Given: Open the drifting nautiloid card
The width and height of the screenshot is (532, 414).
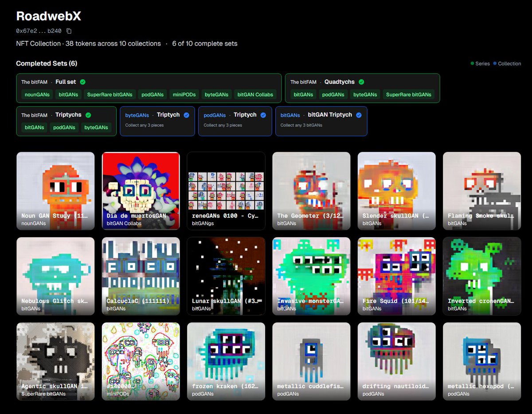Looking at the screenshot, I should click(397, 361).
